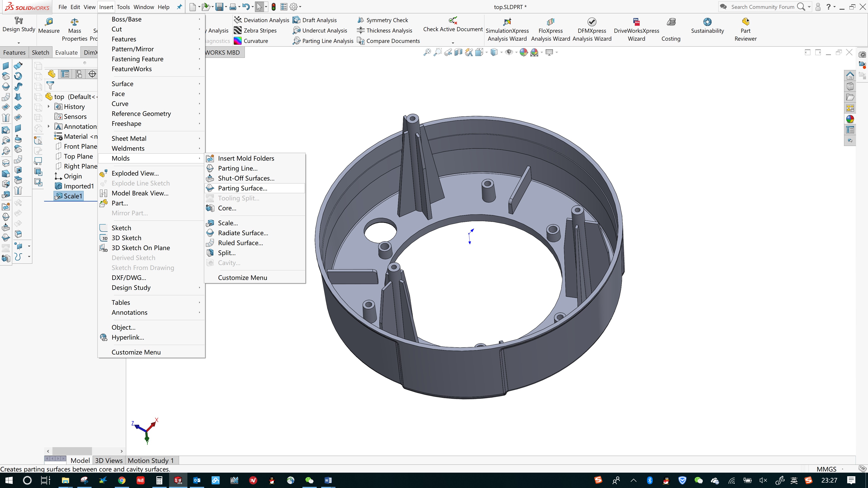868x488 pixels.
Task: Expand the History tree node
Action: click(49, 106)
